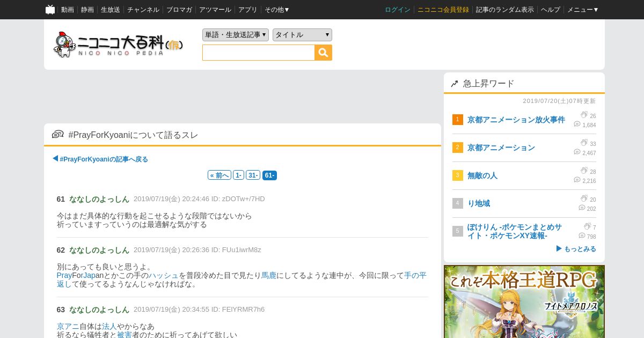Image resolution: width=644 pixels, height=338 pixels.
Task: Expand the メニュー▼ menu
Action: [x=583, y=10]
